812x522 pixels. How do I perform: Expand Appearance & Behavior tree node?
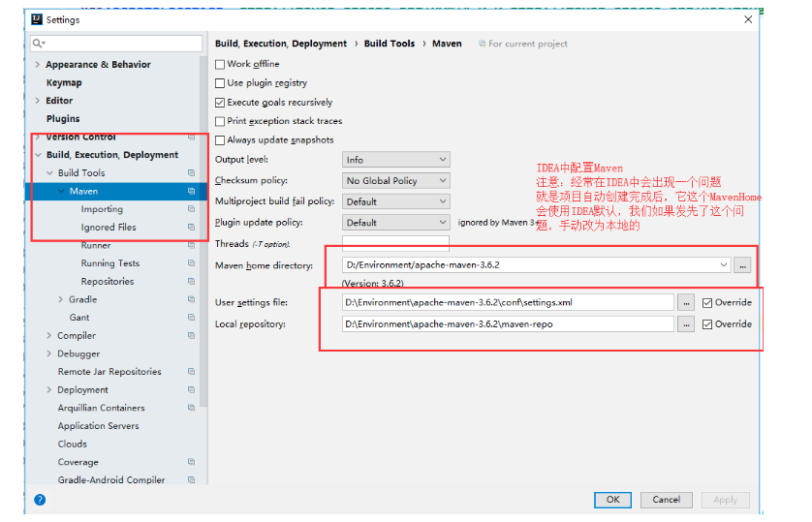pos(37,64)
